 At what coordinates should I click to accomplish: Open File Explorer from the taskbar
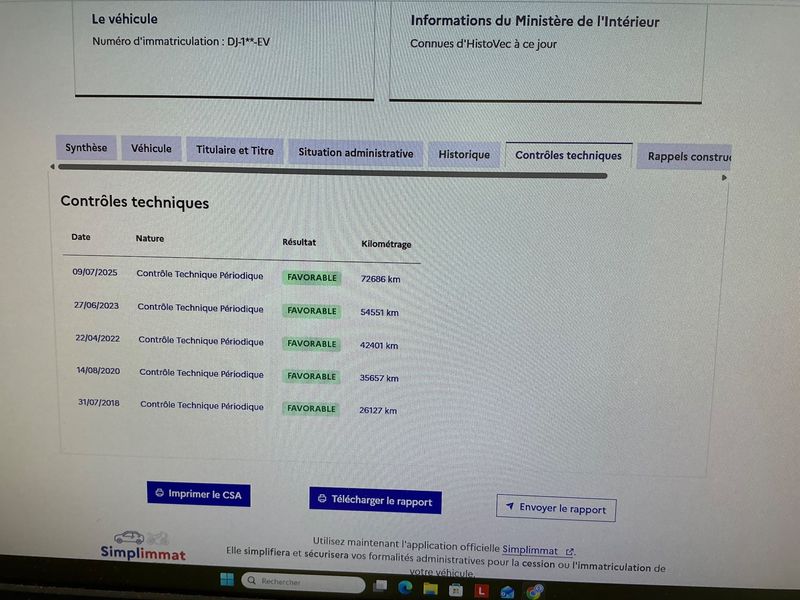click(x=431, y=589)
